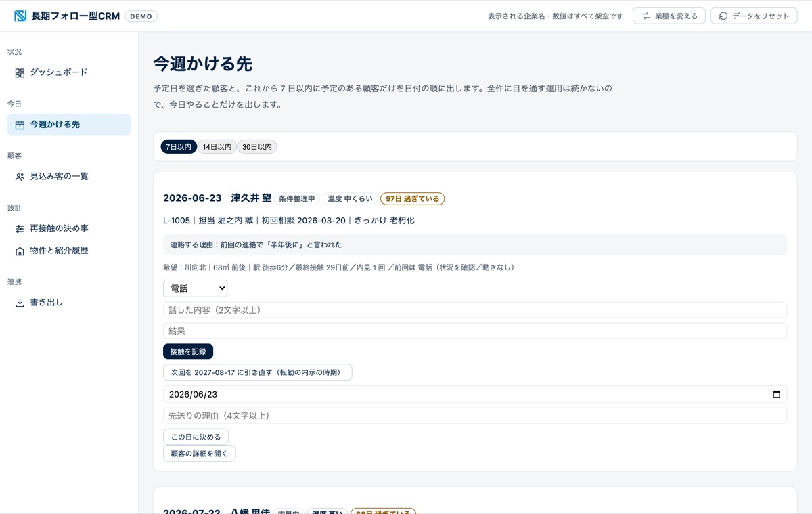812x514 pixels.
Task: Click the swap arrows icon in 業種を変える
Action: [646, 16]
